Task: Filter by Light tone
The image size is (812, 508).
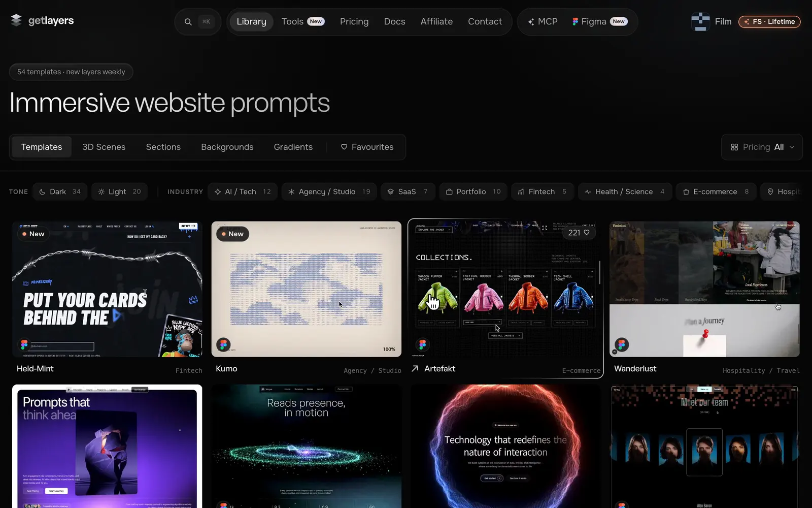Action: [x=119, y=192]
